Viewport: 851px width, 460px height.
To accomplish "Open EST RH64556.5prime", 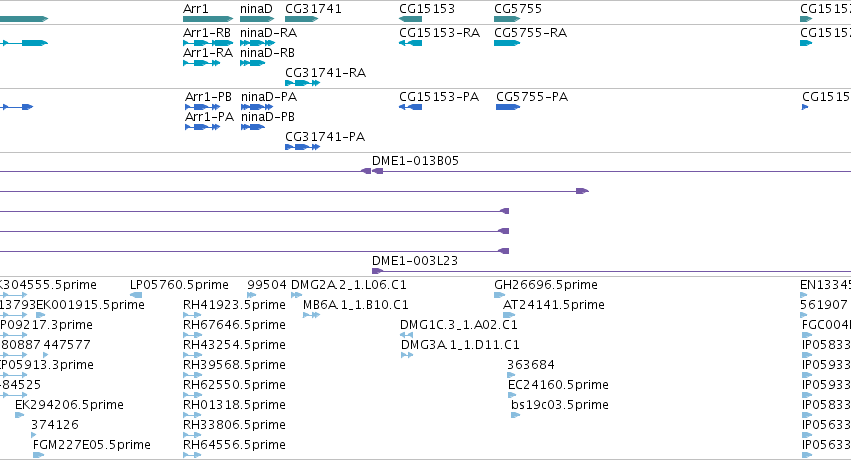I will pos(234,445).
